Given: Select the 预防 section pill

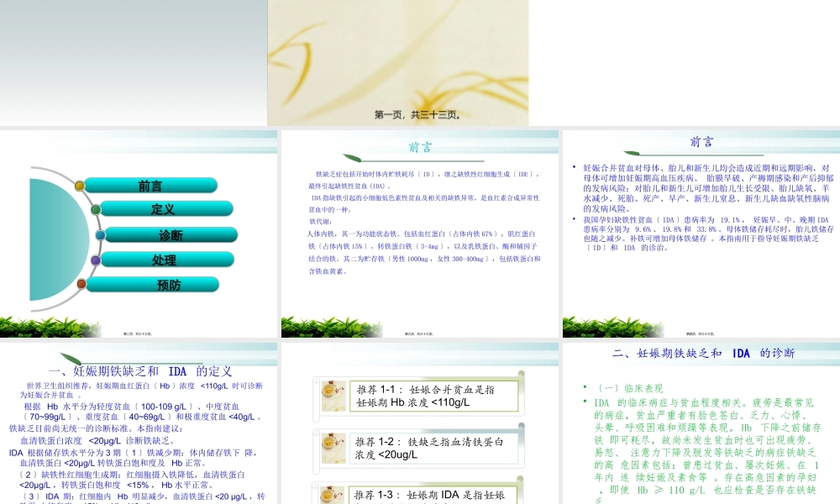Looking at the screenshot, I should point(171,284).
